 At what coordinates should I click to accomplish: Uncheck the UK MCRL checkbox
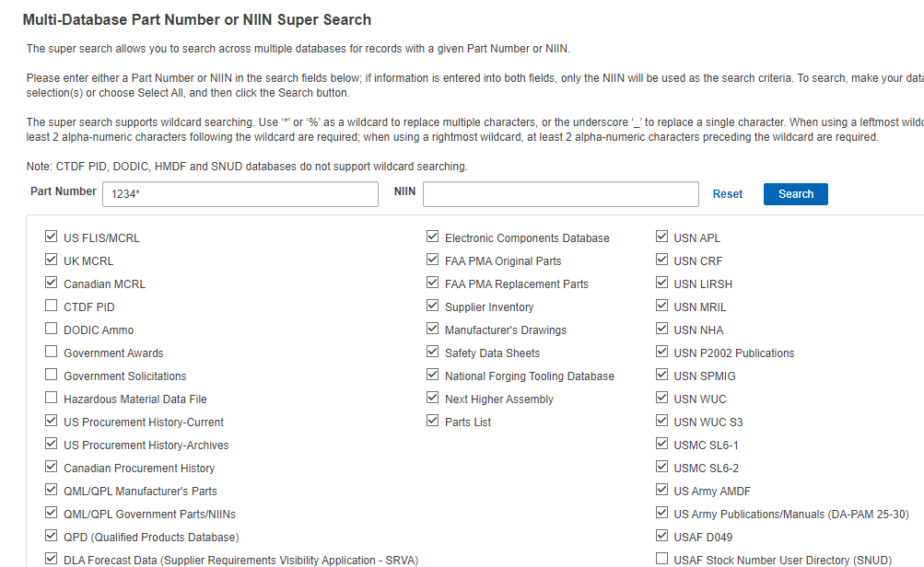[x=52, y=260]
